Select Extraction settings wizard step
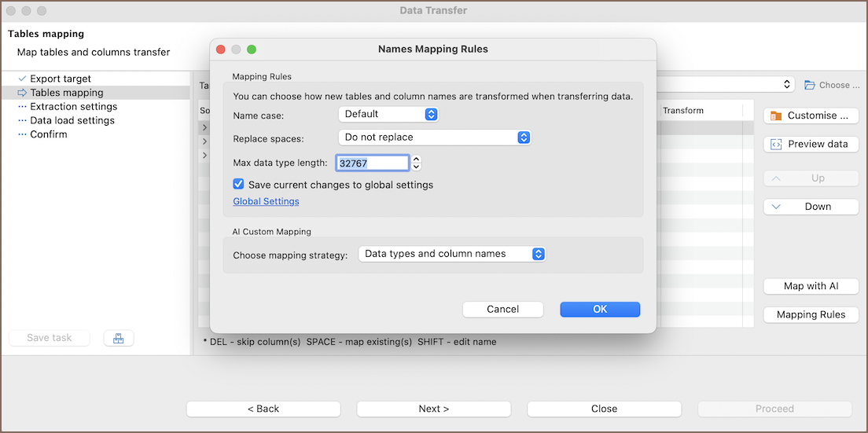This screenshot has width=868, height=433. (73, 107)
